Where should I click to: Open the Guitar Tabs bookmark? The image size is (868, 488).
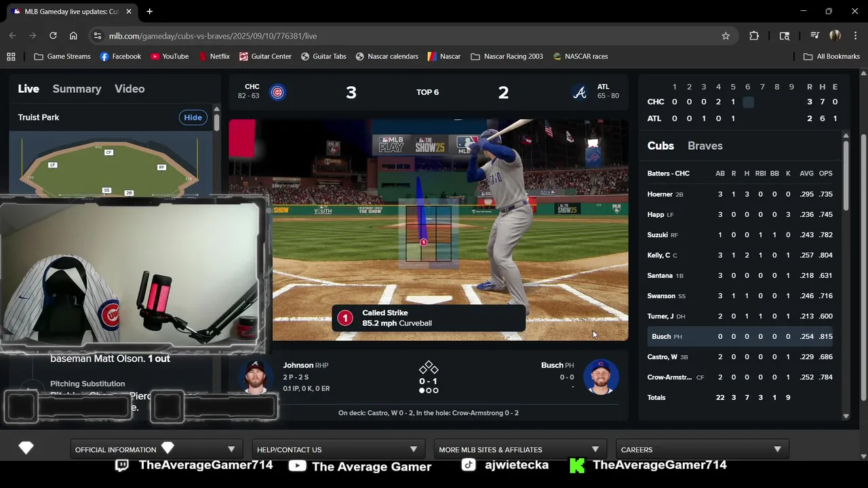[323, 56]
